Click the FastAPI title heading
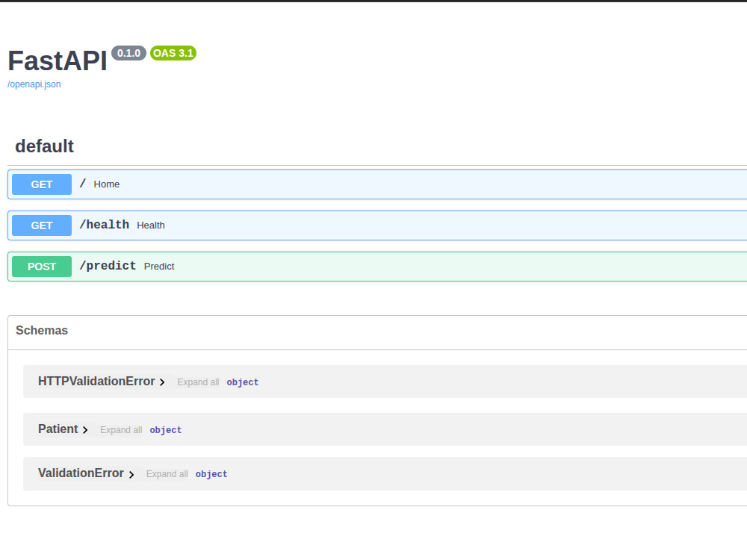Screen dimensions: 747x560 (x=58, y=61)
